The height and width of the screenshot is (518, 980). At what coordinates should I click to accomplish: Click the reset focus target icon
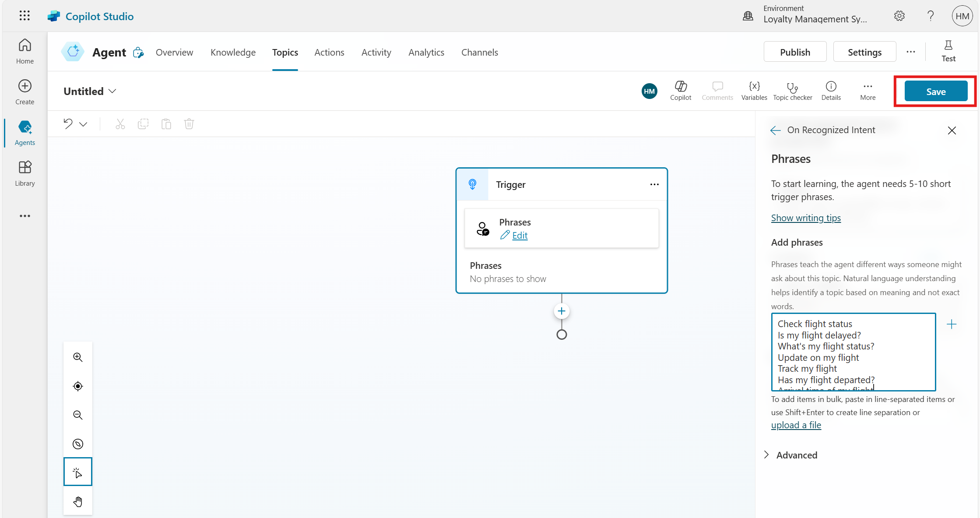pos(78,386)
